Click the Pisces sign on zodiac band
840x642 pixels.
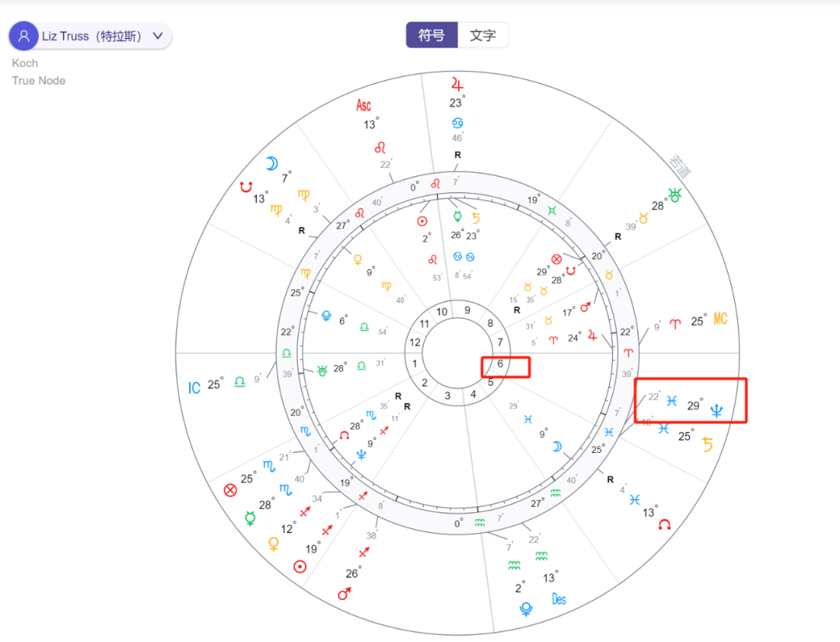pyautogui.click(x=609, y=431)
